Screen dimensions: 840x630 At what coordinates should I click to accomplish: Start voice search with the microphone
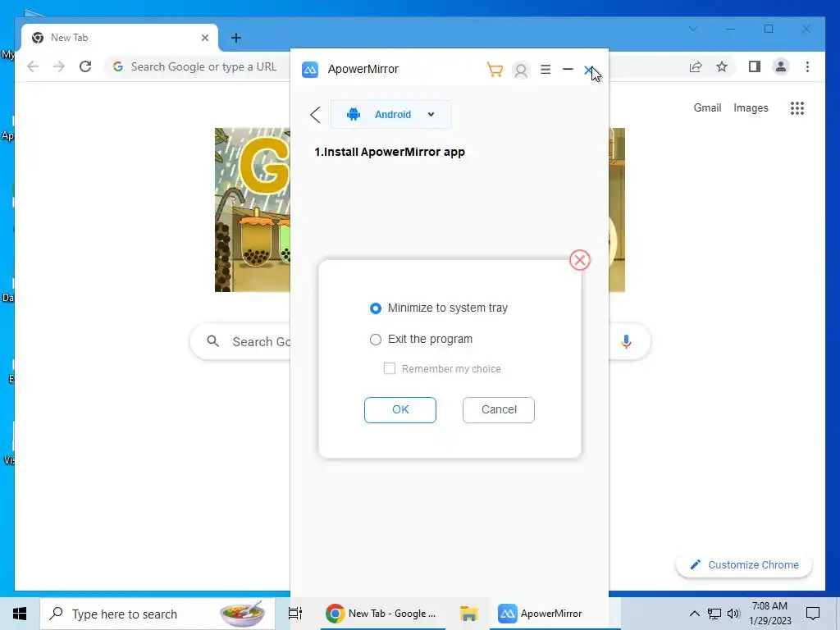pos(626,341)
